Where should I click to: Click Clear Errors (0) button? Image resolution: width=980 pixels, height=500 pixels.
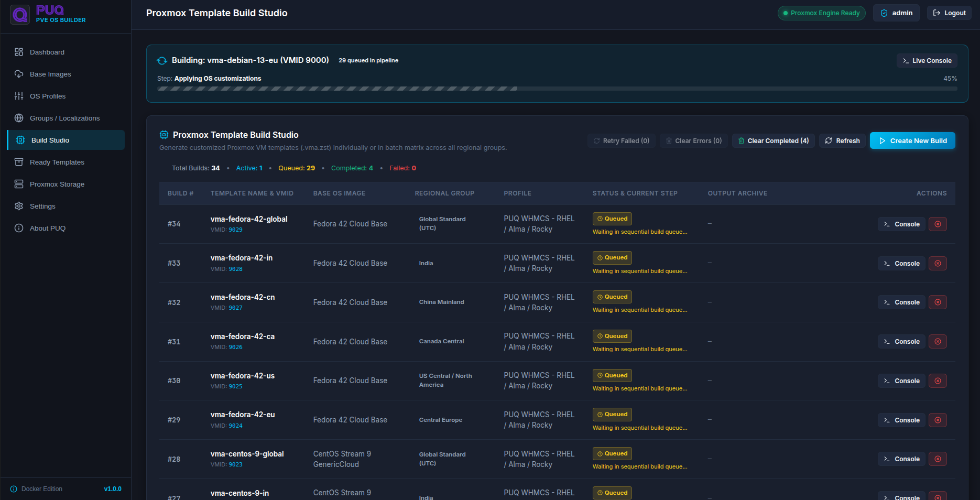(693, 140)
